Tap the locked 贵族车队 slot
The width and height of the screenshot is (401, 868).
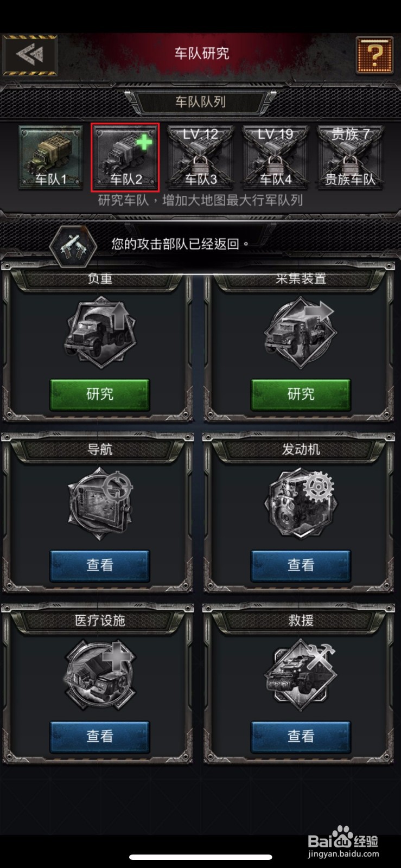coord(350,158)
